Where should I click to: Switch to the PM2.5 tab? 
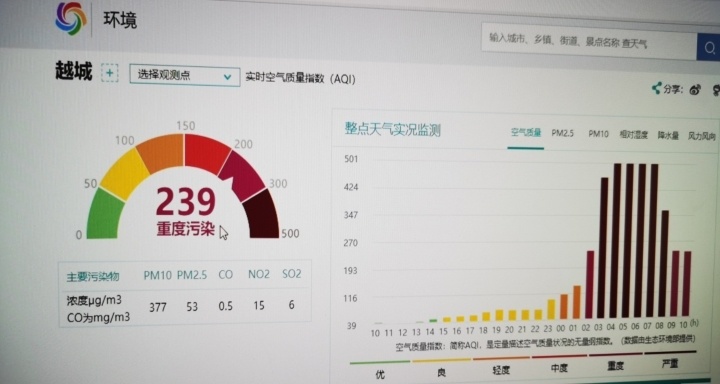(x=563, y=133)
